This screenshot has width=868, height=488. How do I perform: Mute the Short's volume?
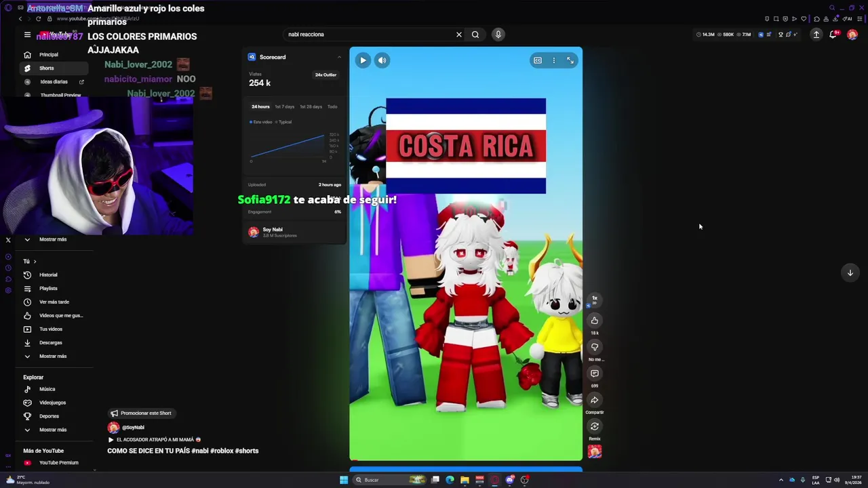tap(382, 60)
